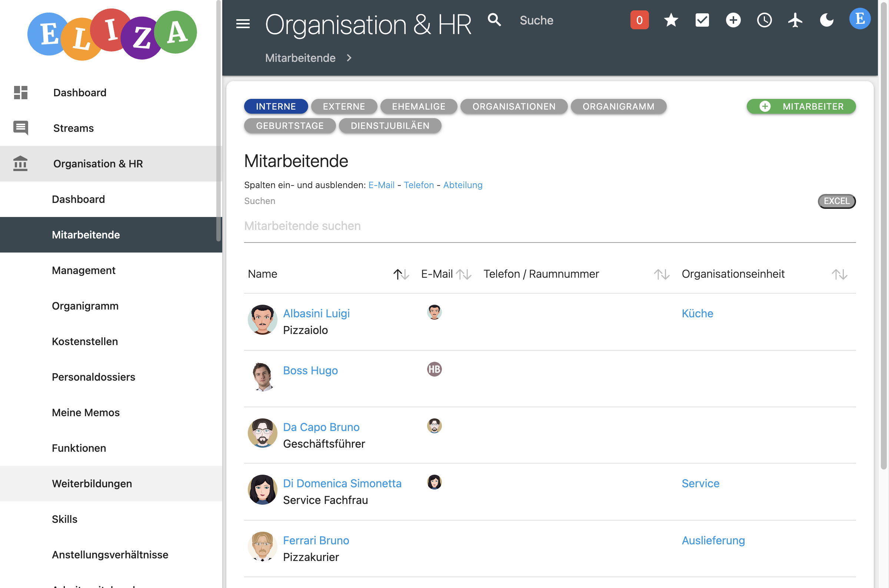Viewport: 889px width, 588px height.
Task: Open Ferrari Bruno employee link
Action: click(x=316, y=540)
